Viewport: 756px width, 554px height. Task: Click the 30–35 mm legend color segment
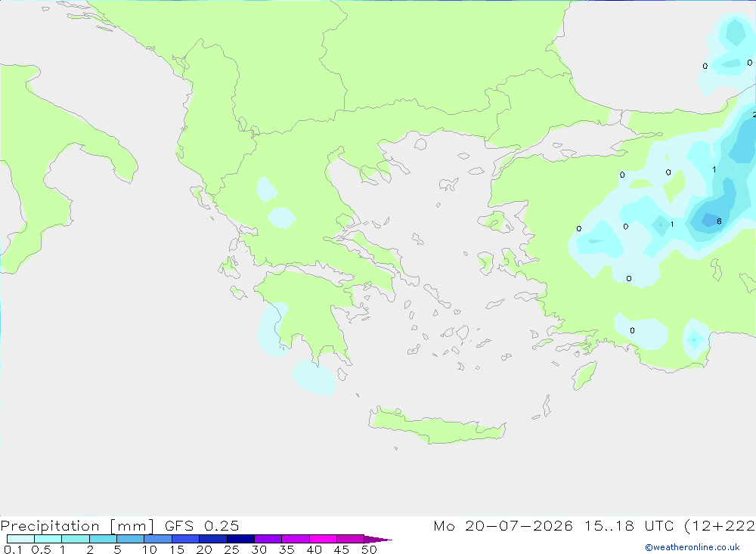point(268,539)
